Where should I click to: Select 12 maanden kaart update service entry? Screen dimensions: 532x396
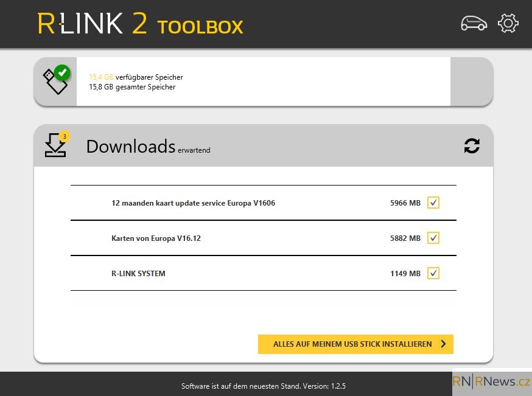264,203
